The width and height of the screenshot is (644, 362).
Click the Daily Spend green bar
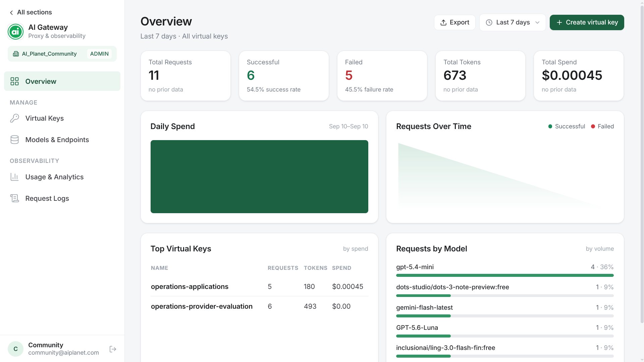[x=259, y=177]
